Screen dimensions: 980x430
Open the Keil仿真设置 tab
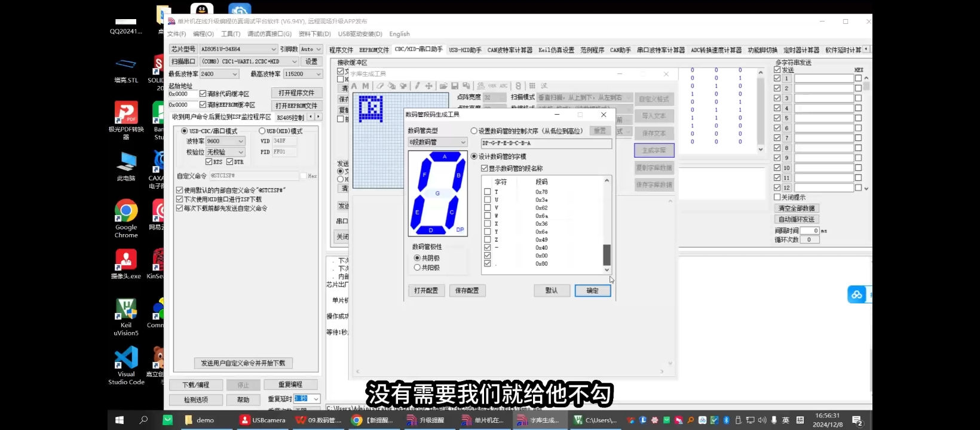click(x=556, y=50)
